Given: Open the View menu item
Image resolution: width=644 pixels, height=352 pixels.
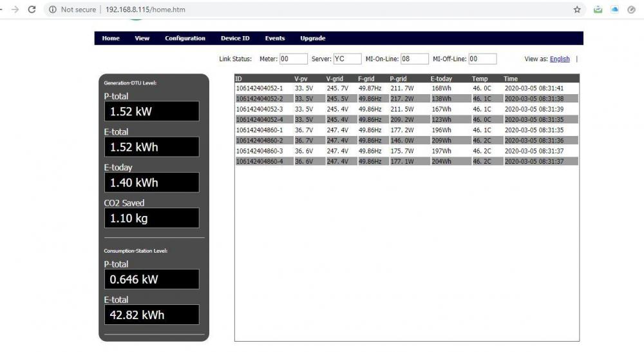Looking at the screenshot, I should pos(142,38).
